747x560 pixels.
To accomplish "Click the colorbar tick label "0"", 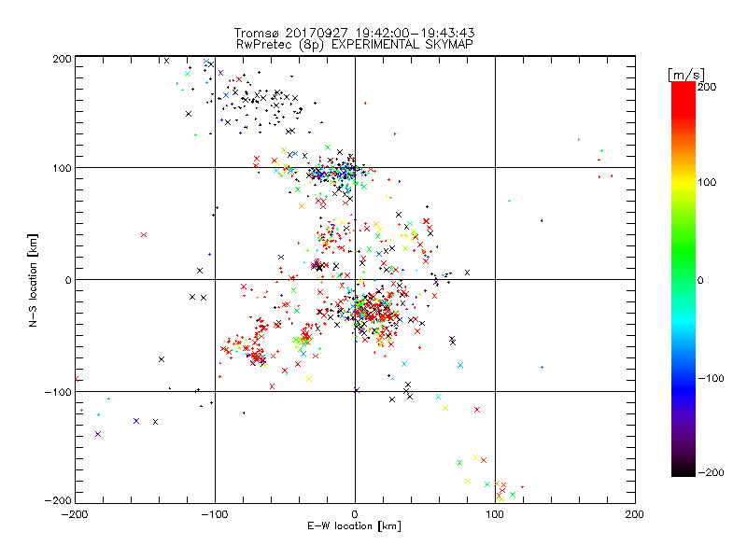I will pos(700,280).
